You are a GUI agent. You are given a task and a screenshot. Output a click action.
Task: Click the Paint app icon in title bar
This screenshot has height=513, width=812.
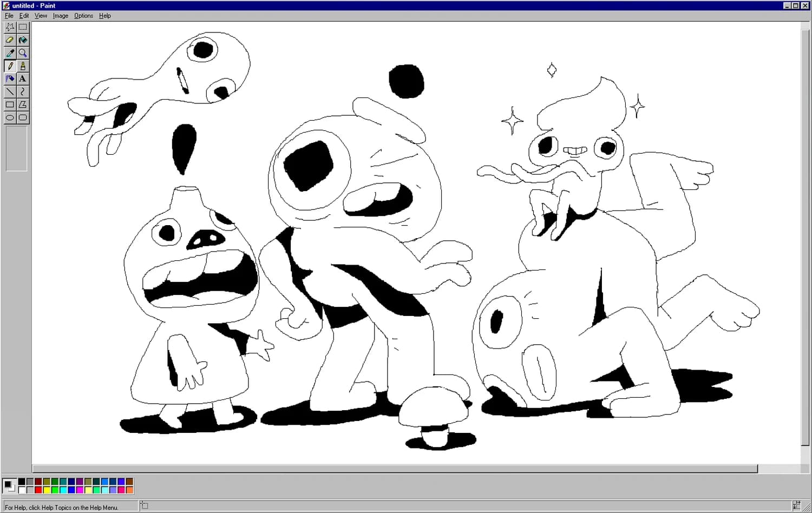pyautogui.click(x=6, y=5)
